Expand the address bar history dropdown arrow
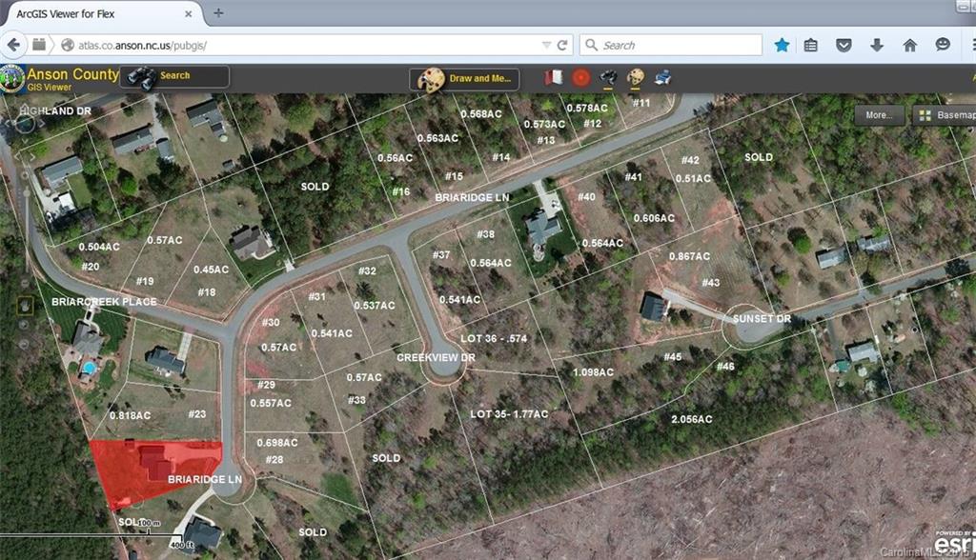This screenshot has height=560, width=976. click(546, 46)
